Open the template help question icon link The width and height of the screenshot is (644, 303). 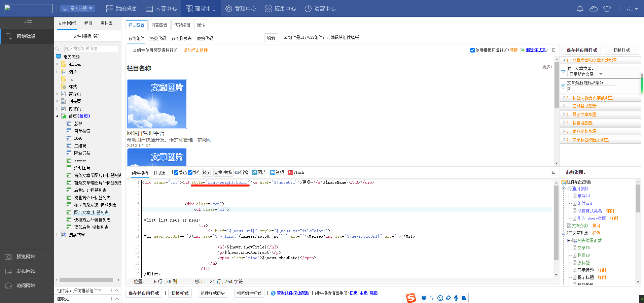point(273,293)
